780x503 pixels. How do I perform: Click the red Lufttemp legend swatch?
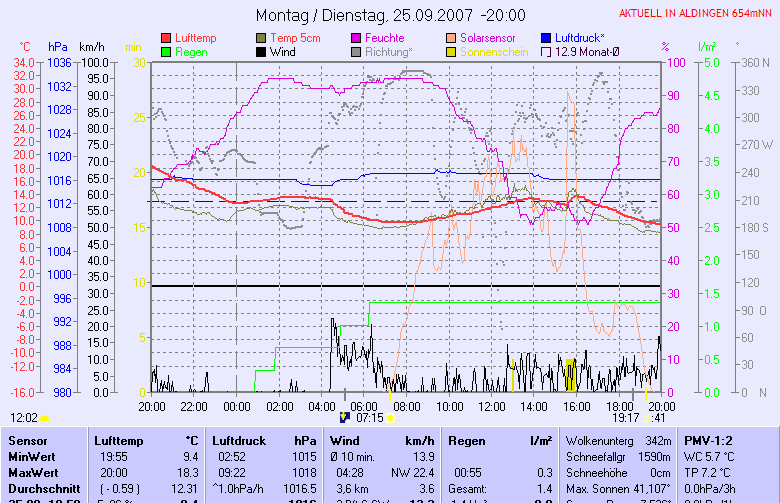tap(167, 37)
